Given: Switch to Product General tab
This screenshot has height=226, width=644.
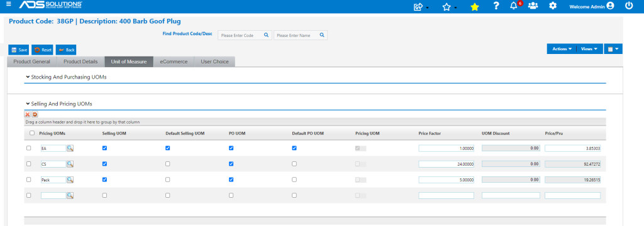Looking at the screenshot, I should (x=31, y=62).
